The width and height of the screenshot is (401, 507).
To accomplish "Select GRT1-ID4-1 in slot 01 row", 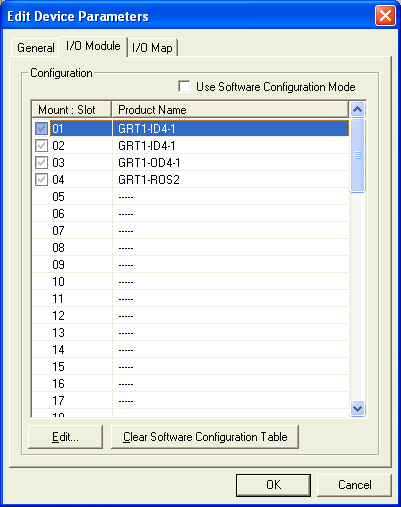I will point(191,129).
